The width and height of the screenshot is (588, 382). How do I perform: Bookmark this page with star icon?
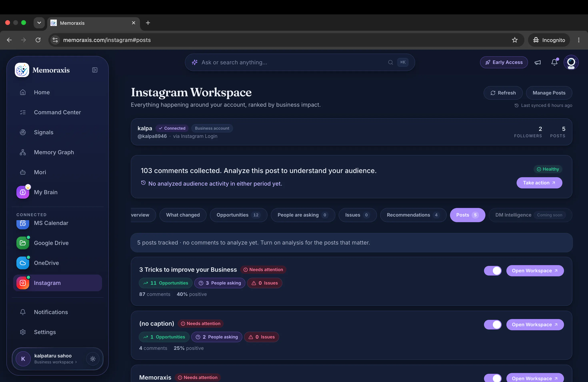coord(515,40)
